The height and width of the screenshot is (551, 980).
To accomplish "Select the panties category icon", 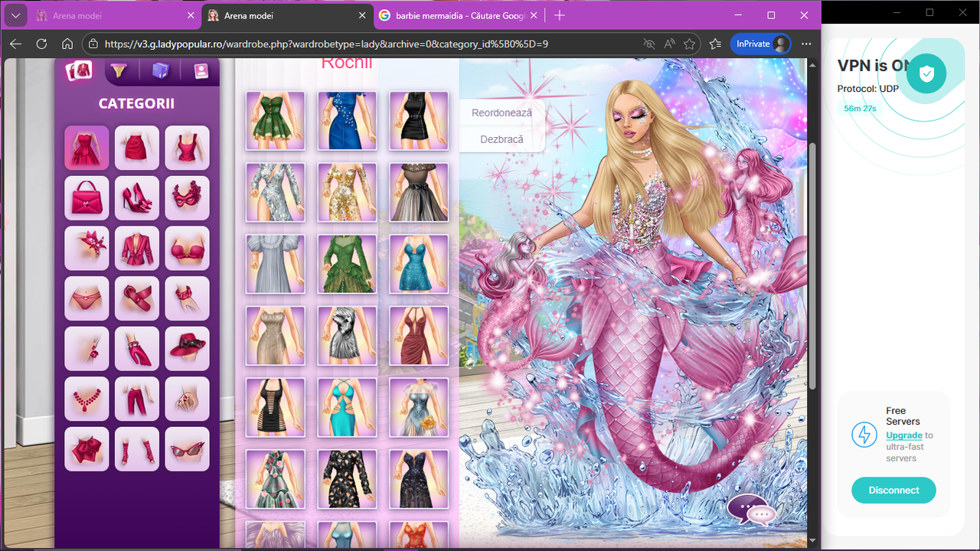I will 87,298.
